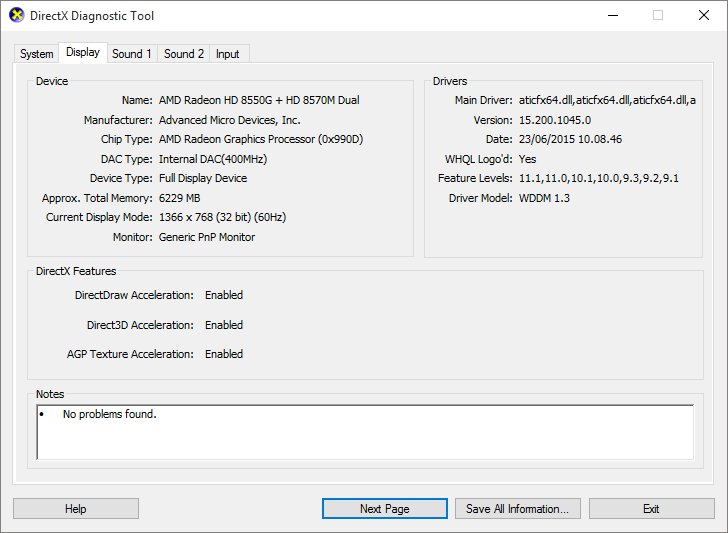The height and width of the screenshot is (533, 728).
Task: Click the DirectDraw Acceleration Enabled status
Action: [224, 296]
